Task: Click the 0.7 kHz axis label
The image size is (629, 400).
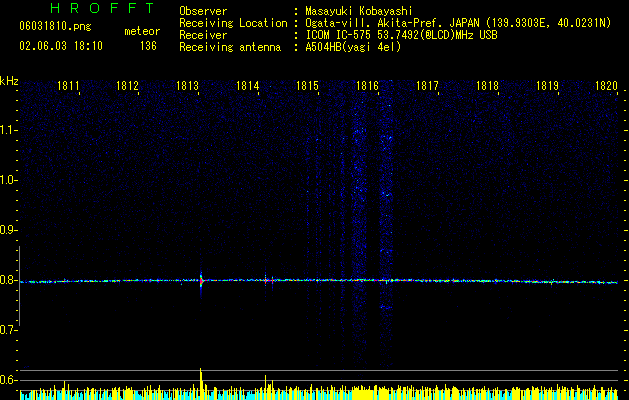Action: pyautogui.click(x=8, y=330)
